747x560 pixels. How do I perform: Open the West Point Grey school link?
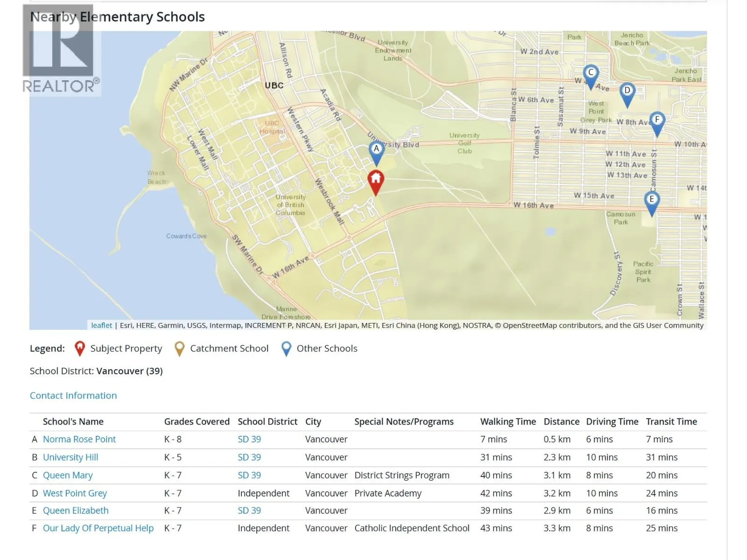[x=75, y=493]
